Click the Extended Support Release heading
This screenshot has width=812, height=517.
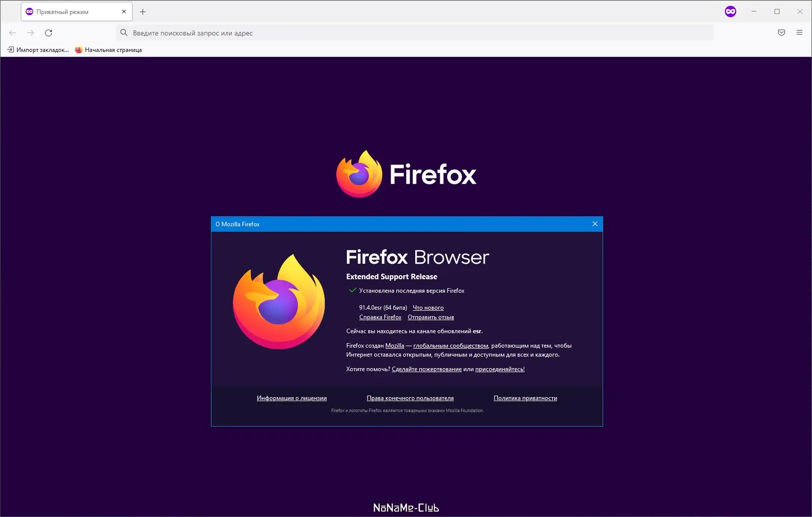(392, 277)
